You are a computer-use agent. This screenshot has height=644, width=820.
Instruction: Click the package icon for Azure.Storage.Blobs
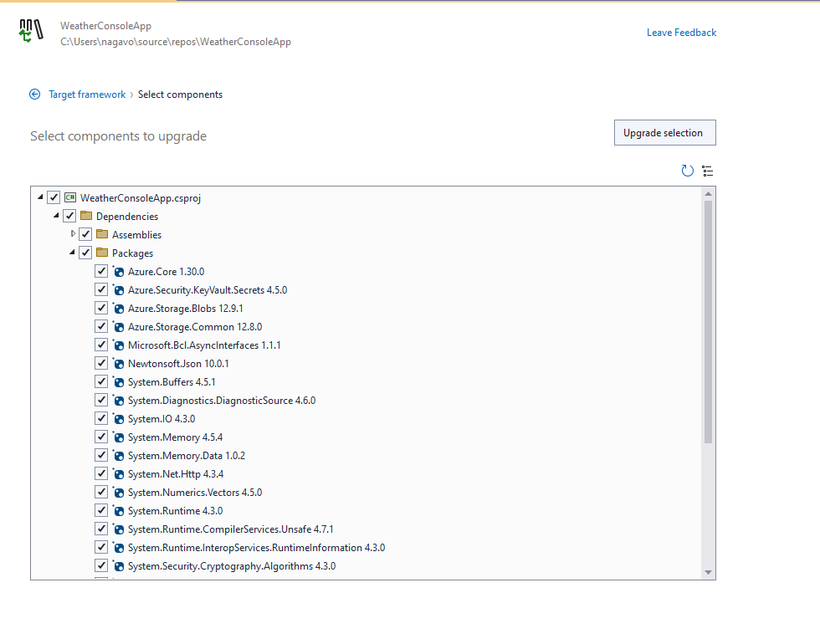118,308
